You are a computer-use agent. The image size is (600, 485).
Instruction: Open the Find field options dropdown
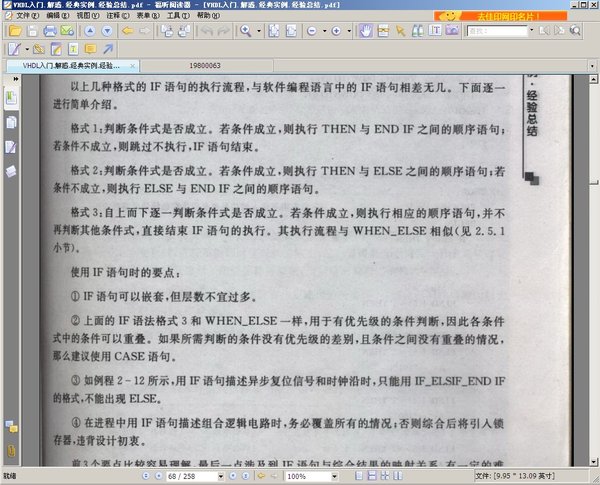(x=532, y=31)
